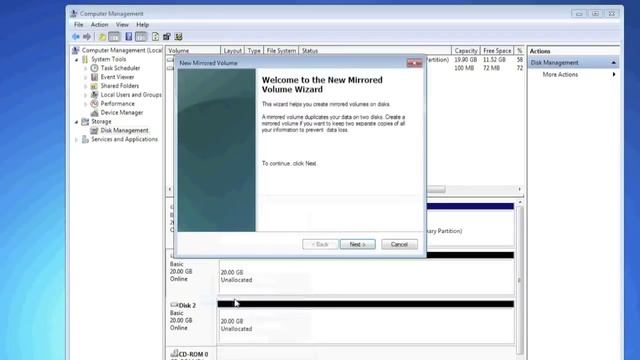Expand the More Actions submenu arrow
This screenshot has width=640, height=360.
coord(614,75)
